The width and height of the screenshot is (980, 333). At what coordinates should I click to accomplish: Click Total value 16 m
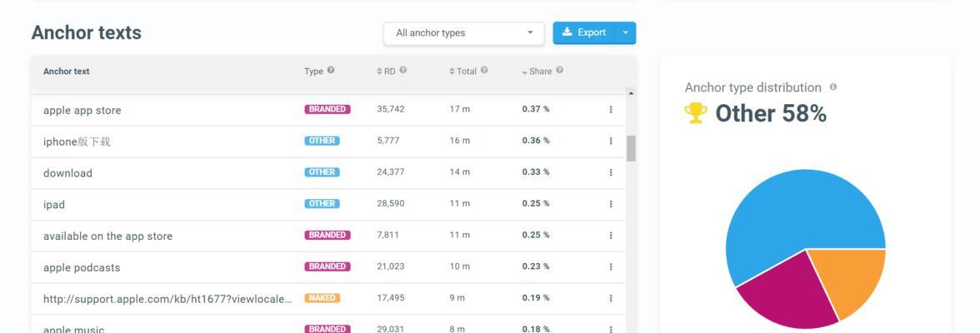point(459,141)
